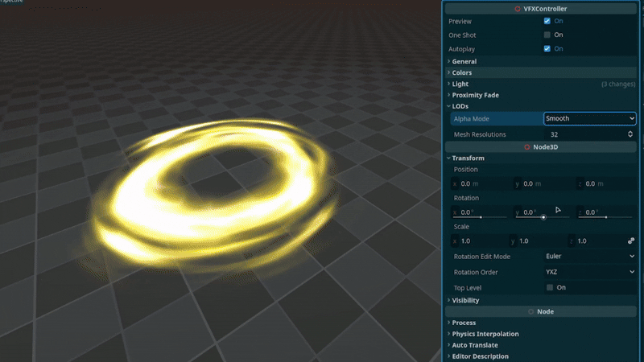
Task: Click the Node gray circle icon
Action: pos(530,311)
